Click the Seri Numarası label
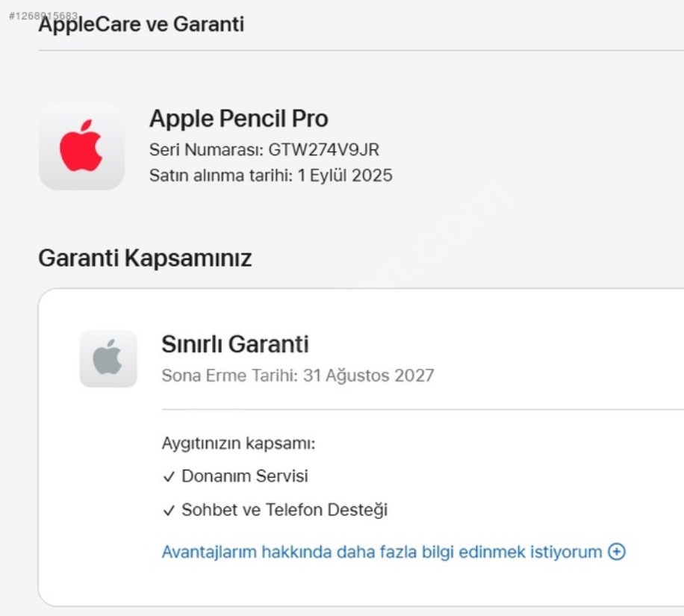The height and width of the screenshot is (616, 684). pos(206,149)
